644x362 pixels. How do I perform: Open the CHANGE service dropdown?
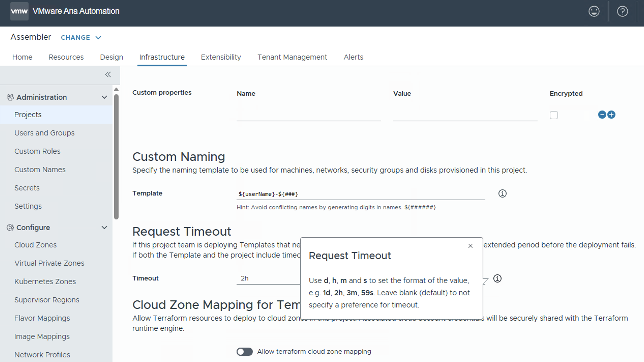point(81,38)
